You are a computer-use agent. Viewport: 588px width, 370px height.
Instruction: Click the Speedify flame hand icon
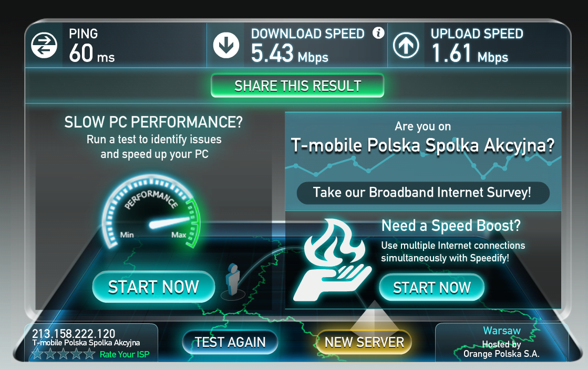(333, 260)
